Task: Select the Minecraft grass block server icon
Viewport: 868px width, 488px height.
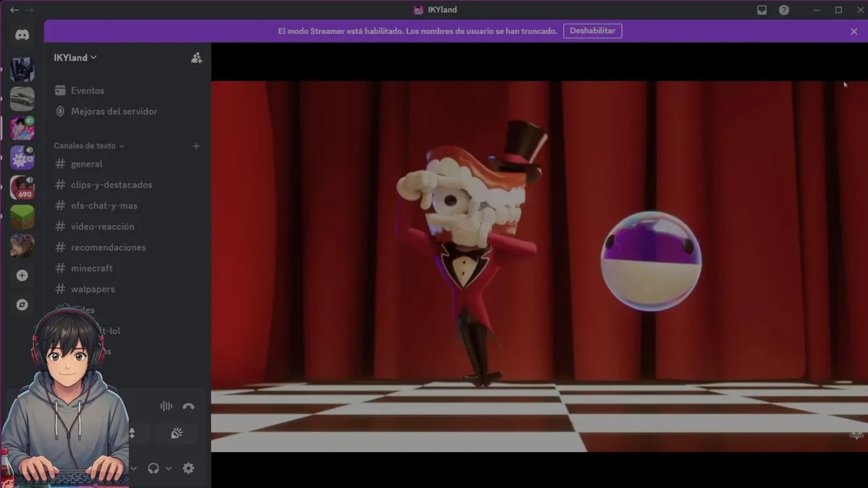Action: [x=22, y=217]
